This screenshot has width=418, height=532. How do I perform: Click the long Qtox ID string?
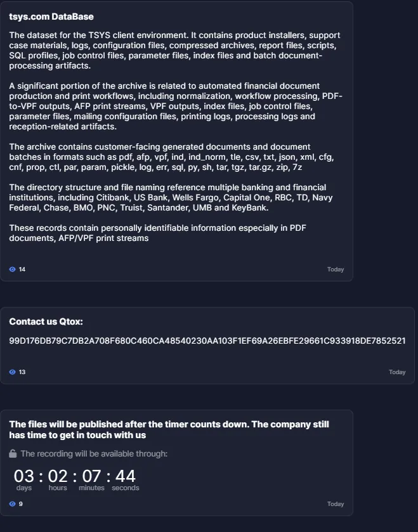point(207,341)
